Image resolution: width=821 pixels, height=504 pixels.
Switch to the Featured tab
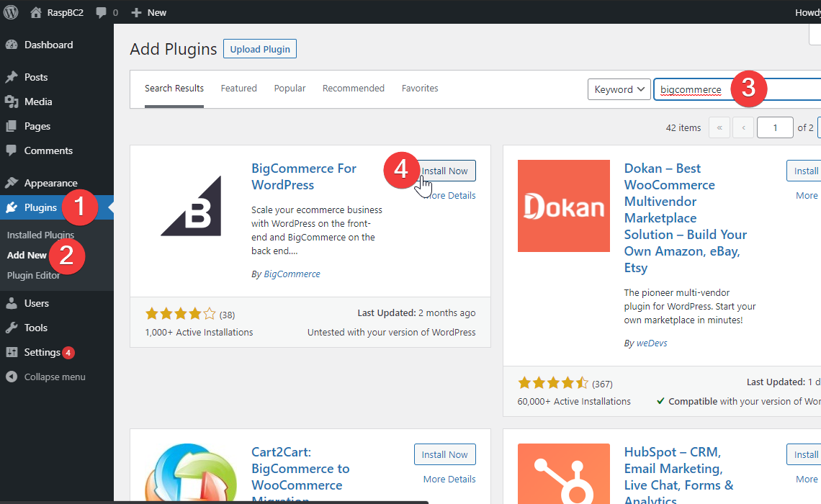238,88
